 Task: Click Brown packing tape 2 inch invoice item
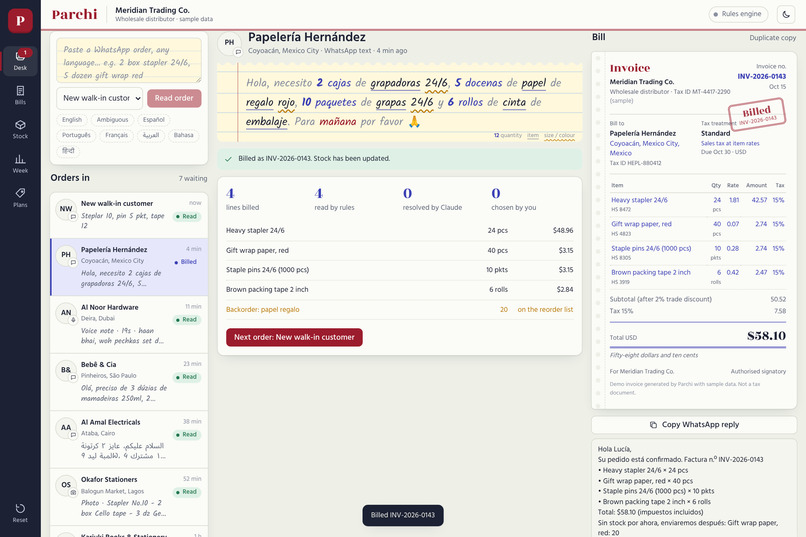(651, 273)
